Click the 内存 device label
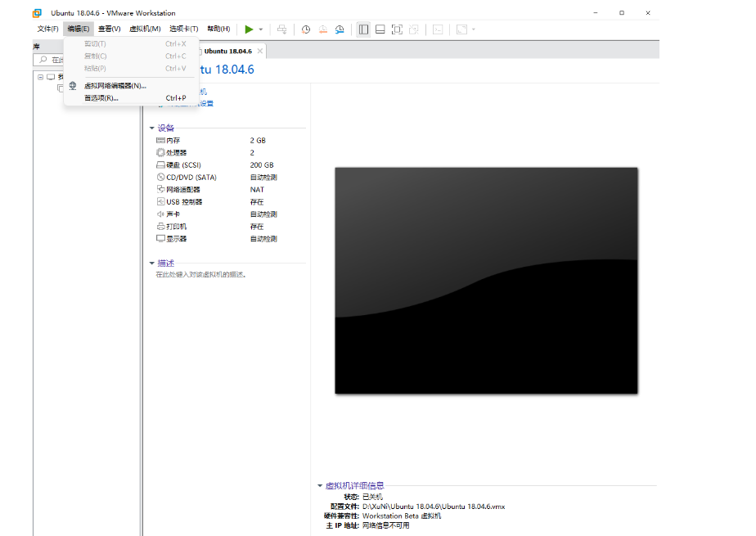Image resolution: width=756 pixels, height=536 pixels. (173, 140)
